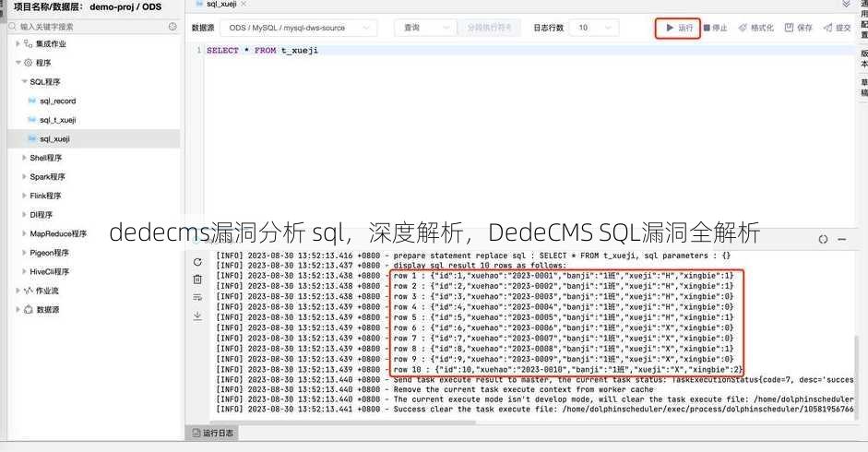Click the MapReduce程序 label

[58, 233]
